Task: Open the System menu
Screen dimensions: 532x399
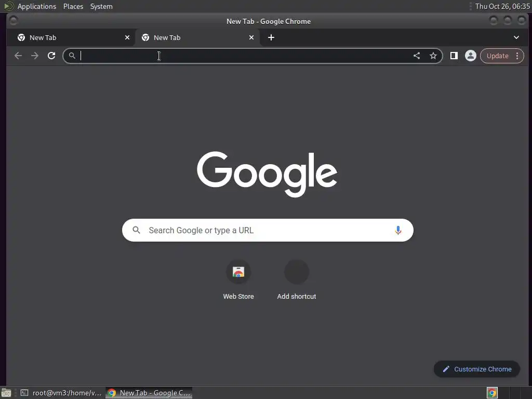Action: click(x=101, y=6)
